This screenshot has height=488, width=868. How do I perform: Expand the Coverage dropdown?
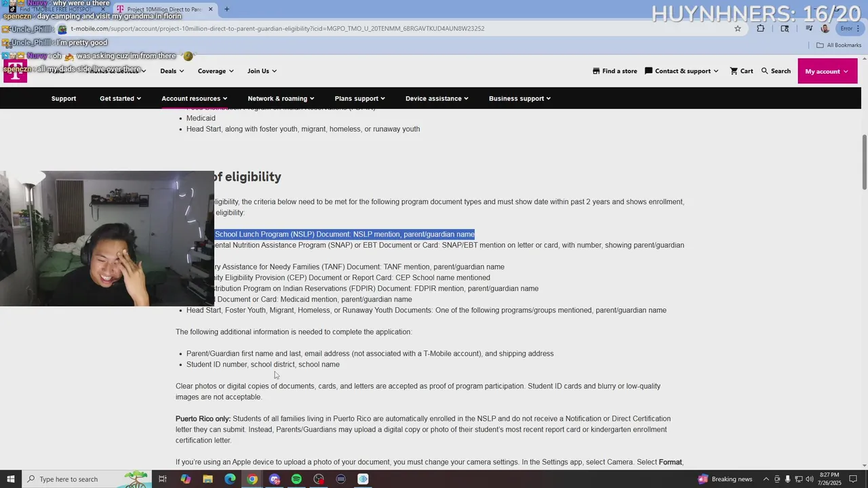coord(216,71)
